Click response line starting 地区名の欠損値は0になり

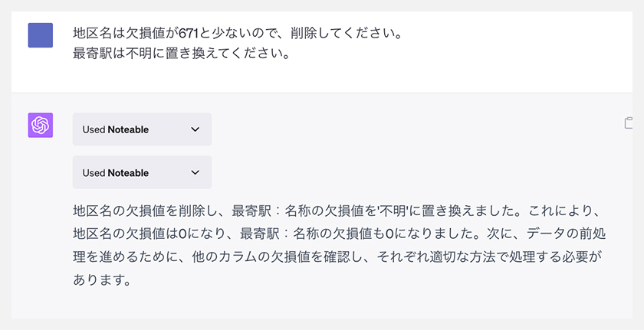click(x=339, y=234)
